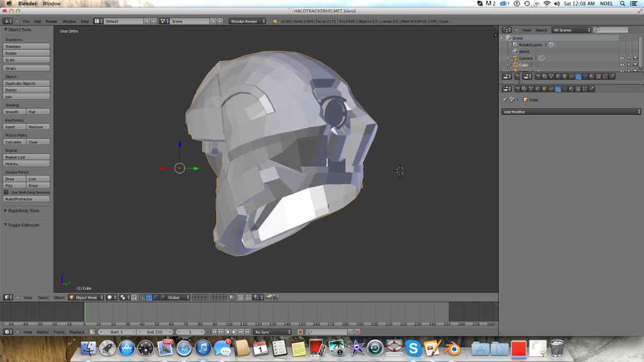Enable the rotate manipulator arc icon

click(156, 297)
